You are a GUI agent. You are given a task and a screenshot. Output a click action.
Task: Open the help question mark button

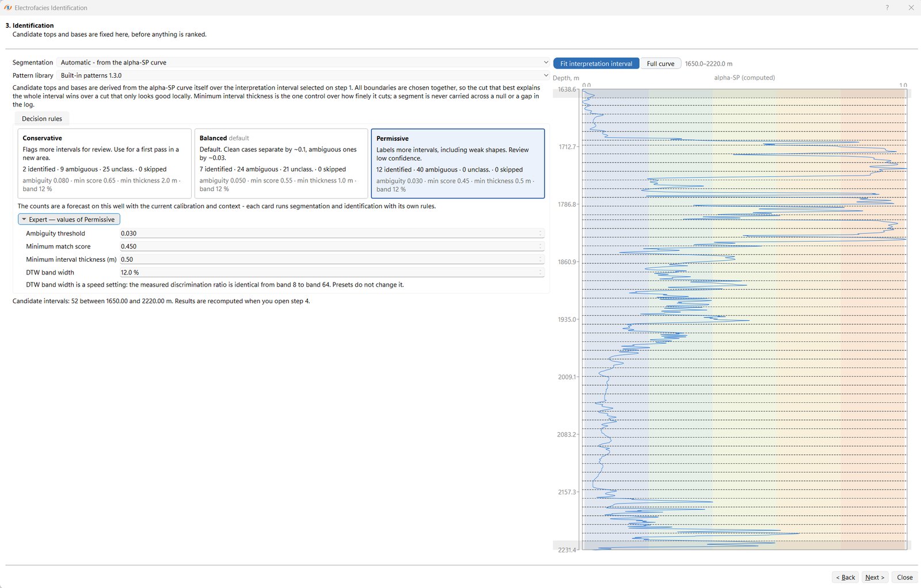[887, 7]
